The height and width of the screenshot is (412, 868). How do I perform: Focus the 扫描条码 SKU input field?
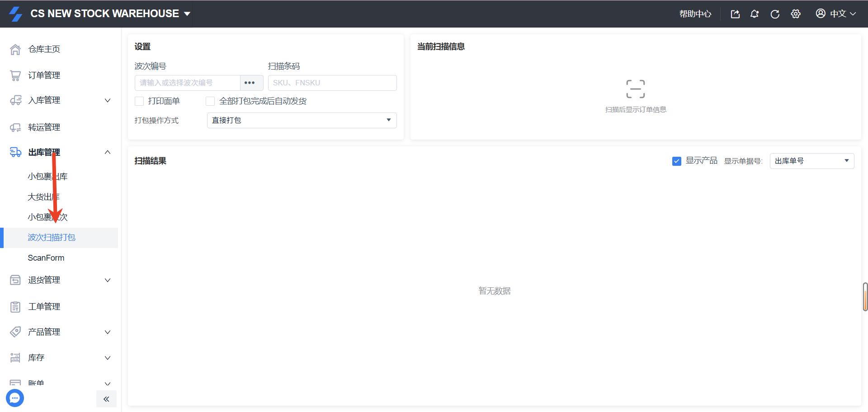(x=332, y=83)
